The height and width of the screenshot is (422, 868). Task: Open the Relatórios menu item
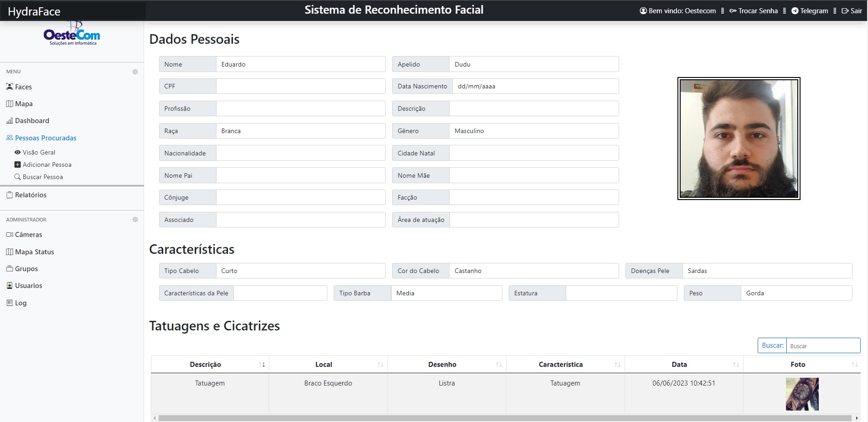tap(31, 195)
